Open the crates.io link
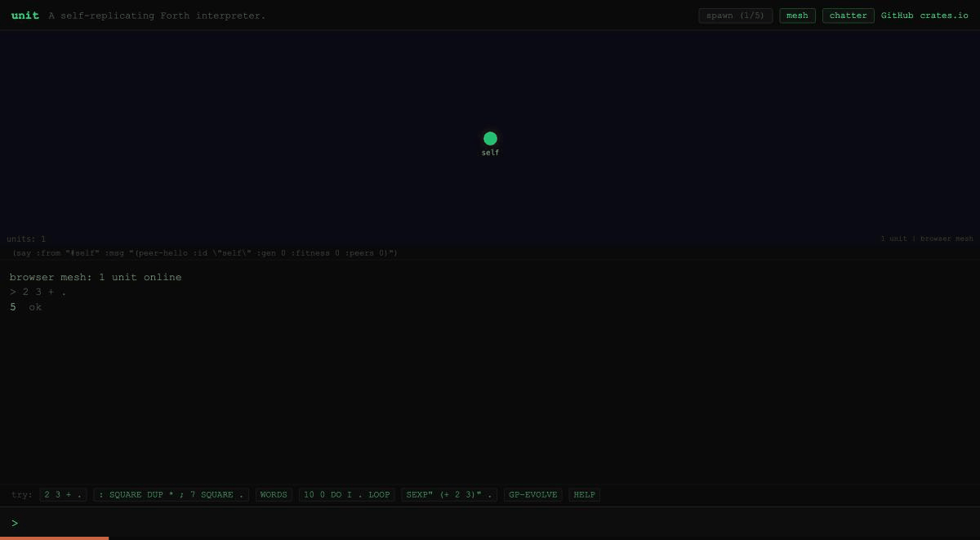 click(x=944, y=16)
